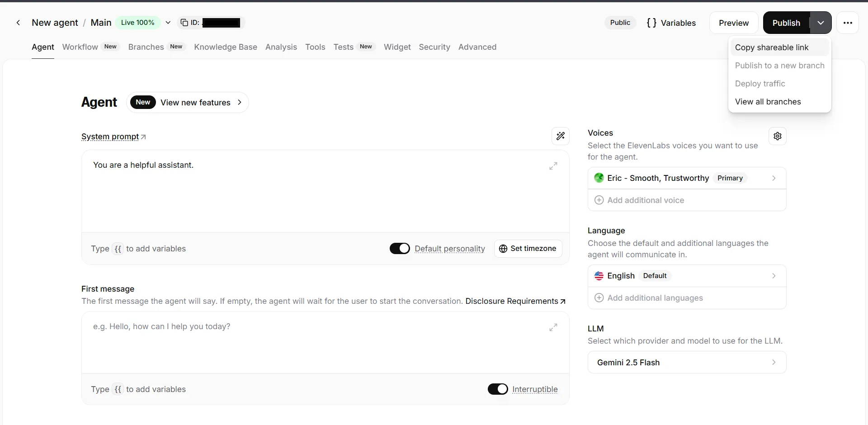The image size is (868, 425).
Task: Click the Set timezone button
Action: pos(528,249)
